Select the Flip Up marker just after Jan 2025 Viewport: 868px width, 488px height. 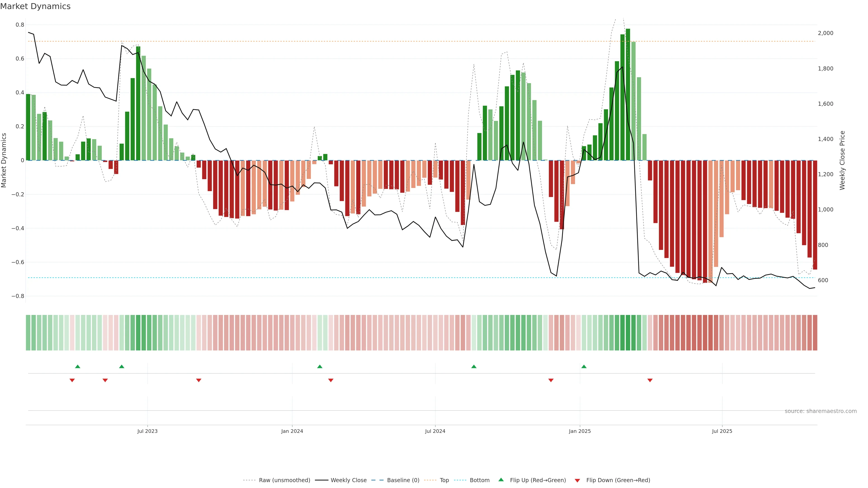584,366
